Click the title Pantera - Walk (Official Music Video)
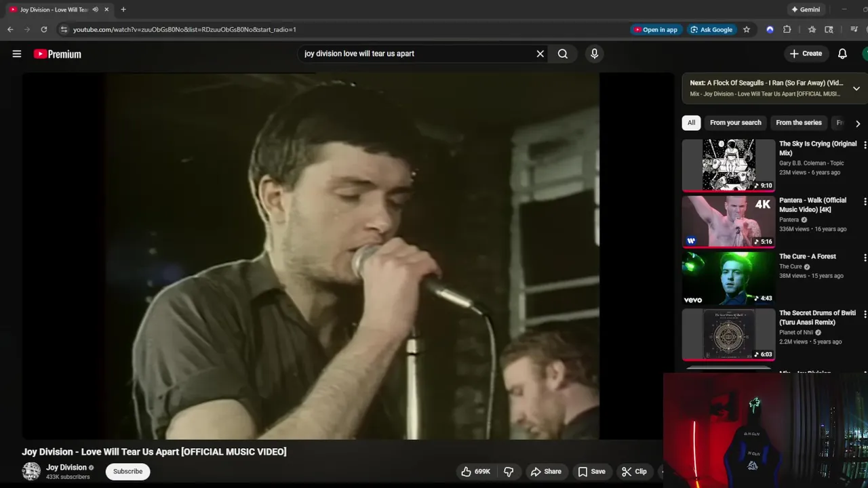 812,205
